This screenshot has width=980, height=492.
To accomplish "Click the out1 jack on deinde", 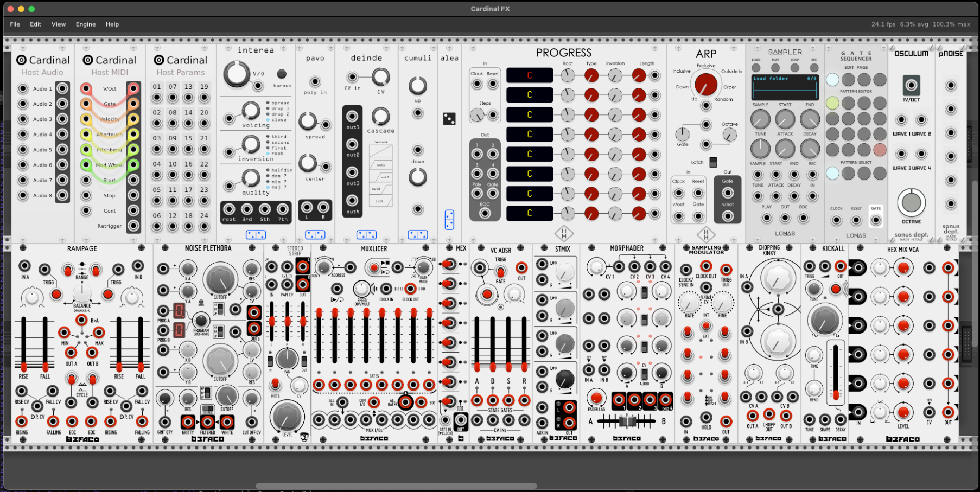I will (352, 116).
